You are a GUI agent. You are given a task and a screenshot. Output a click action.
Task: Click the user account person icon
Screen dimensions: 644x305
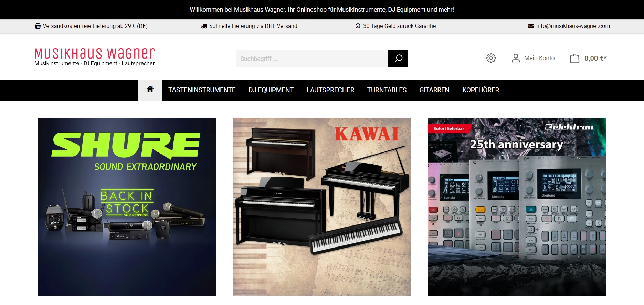tap(516, 58)
